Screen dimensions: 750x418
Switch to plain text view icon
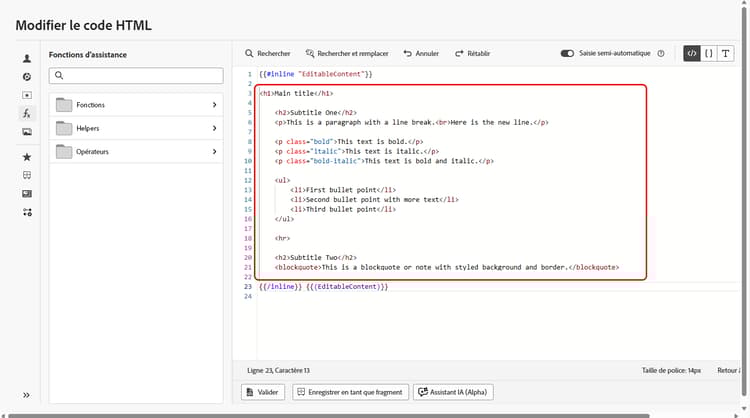pyautogui.click(x=727, y=53)
